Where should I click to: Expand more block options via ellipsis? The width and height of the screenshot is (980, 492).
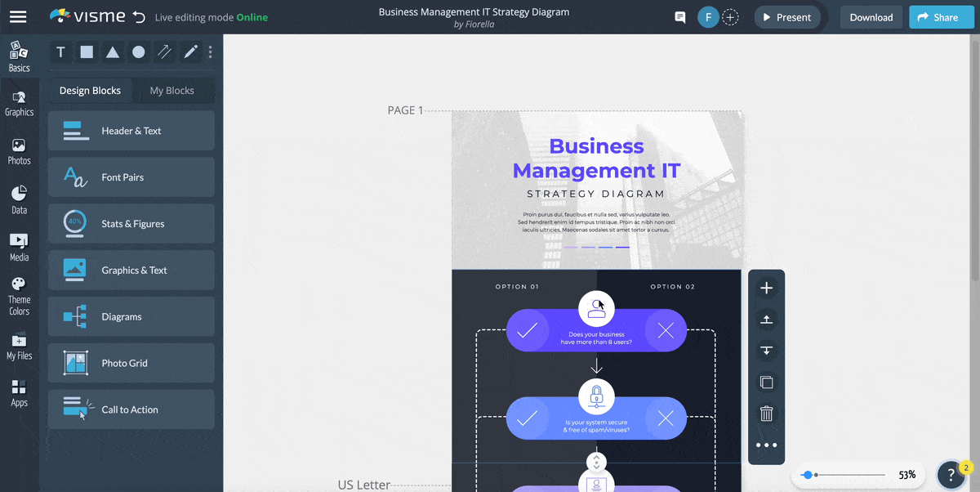pos(766,444)
